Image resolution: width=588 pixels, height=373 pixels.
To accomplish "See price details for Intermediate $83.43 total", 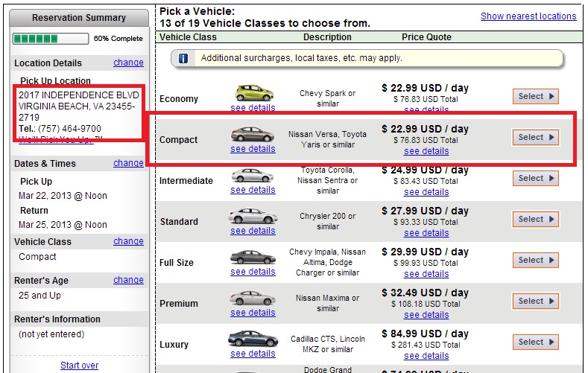I will [426, 192].
